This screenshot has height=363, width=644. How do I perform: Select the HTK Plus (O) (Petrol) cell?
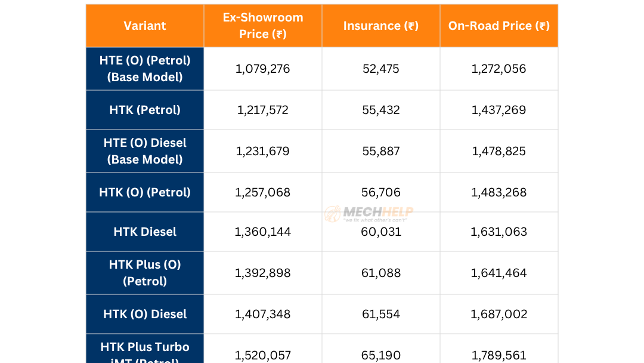click(x=145, y=273)
